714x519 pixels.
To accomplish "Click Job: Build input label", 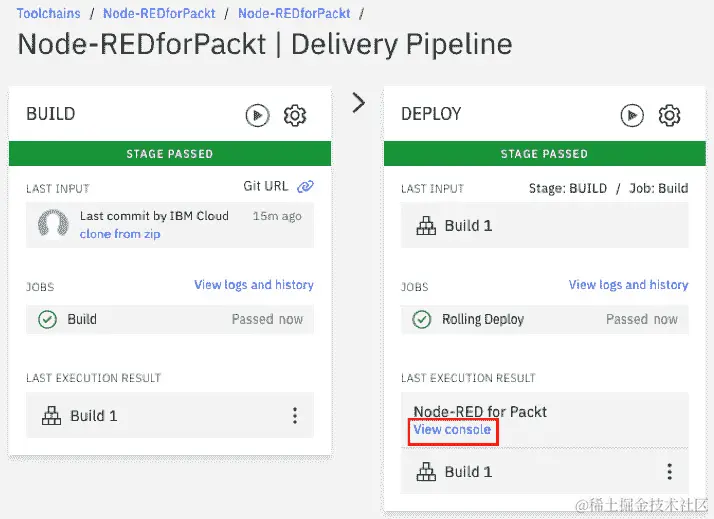I will click(x=658, y=188).
